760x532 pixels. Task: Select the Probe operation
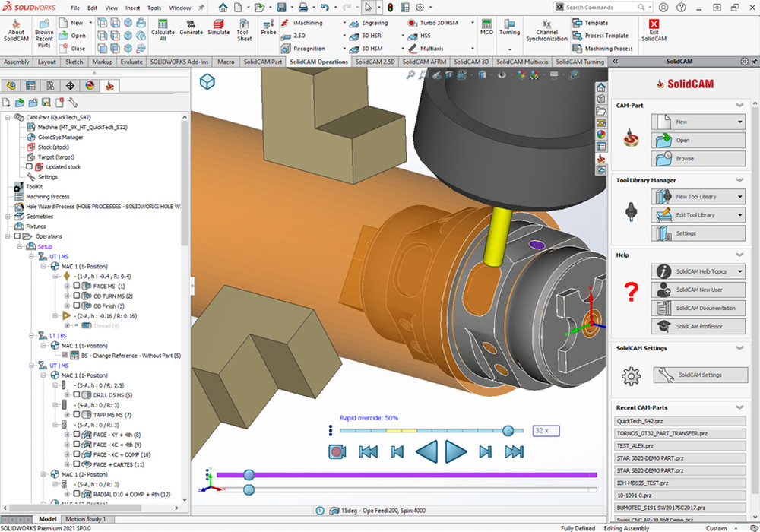pyautogui.click(x=268, y=27)
